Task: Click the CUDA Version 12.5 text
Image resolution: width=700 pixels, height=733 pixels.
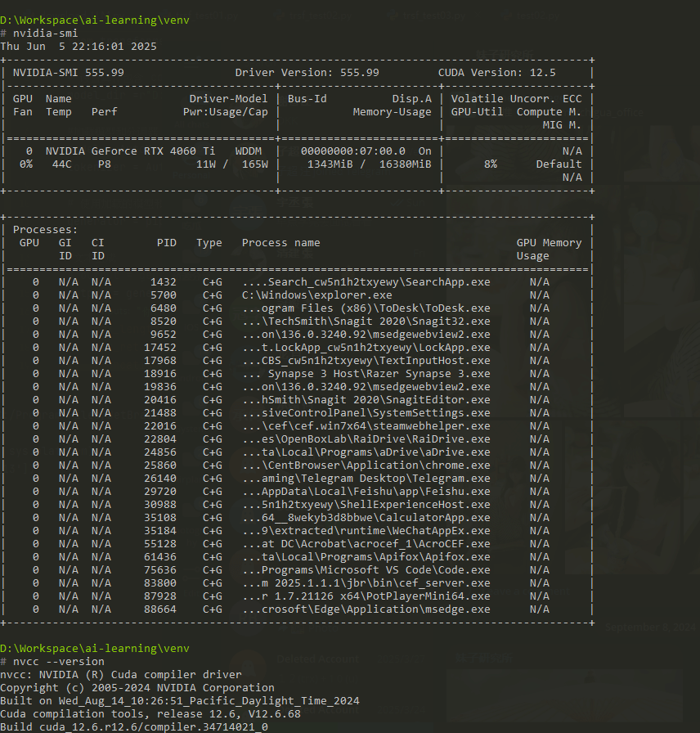Action: [496, 73]
